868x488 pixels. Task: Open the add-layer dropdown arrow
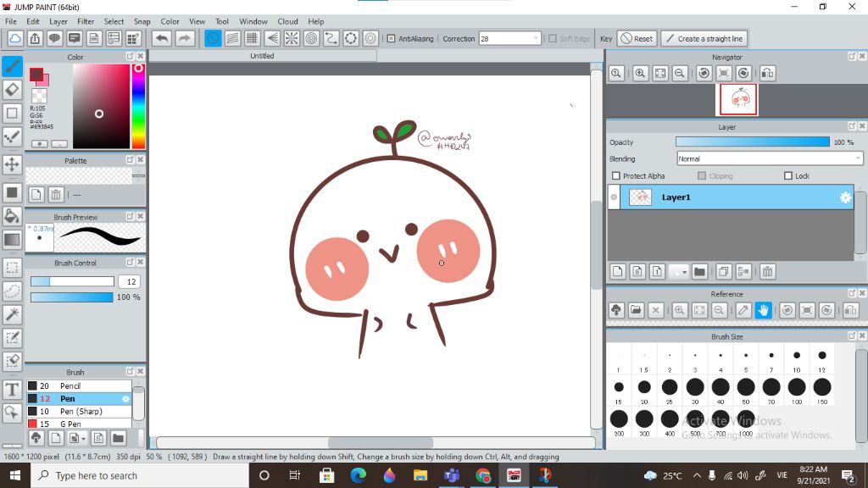(x=685, y=272)
